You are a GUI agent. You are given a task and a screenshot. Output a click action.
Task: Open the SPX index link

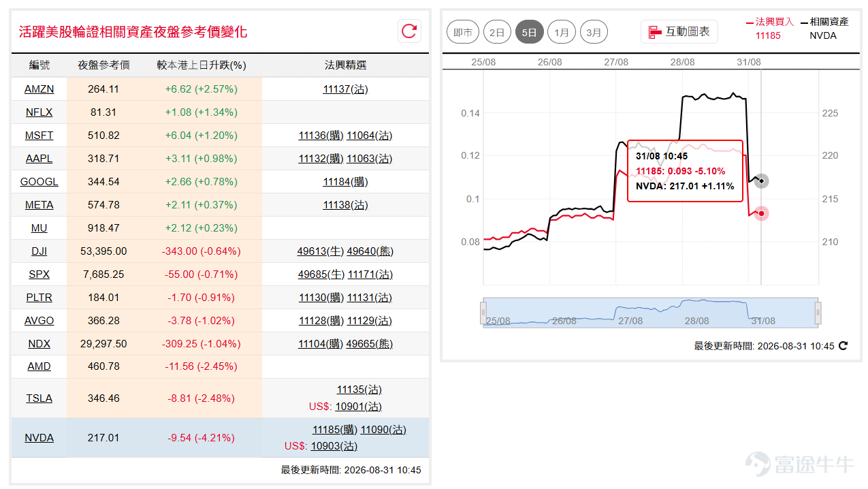click(39, 274)
